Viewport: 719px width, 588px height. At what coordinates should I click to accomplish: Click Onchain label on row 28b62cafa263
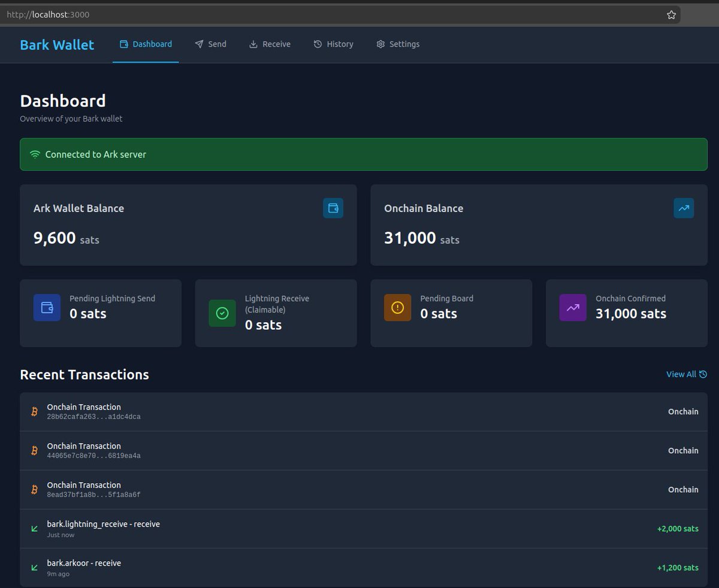pos(684,412)
